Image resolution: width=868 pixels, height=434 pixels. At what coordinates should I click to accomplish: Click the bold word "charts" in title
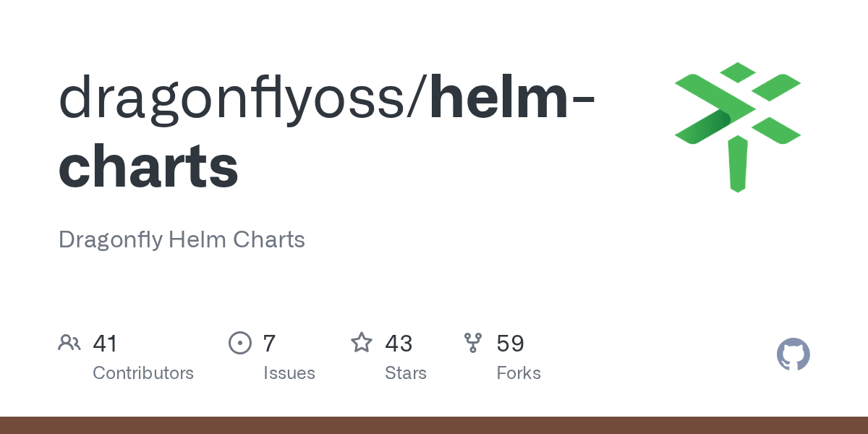point(148,167)
